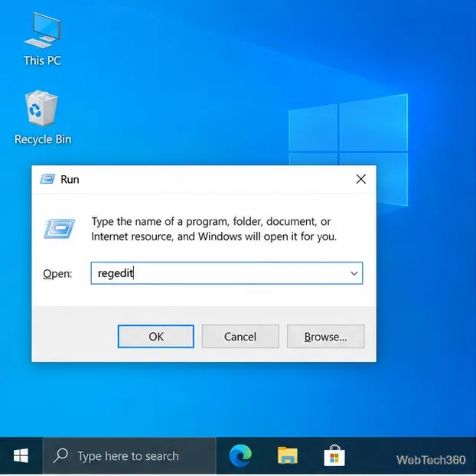Click the Run dialog description text
476x476 pixels.
tap(214, 229)
